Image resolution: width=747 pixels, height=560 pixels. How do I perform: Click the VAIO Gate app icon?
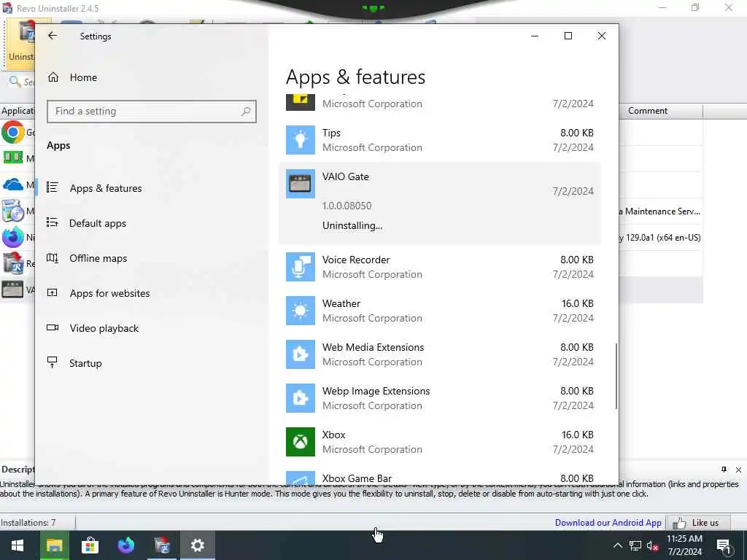pyautogui.click(x=300, y=184)
